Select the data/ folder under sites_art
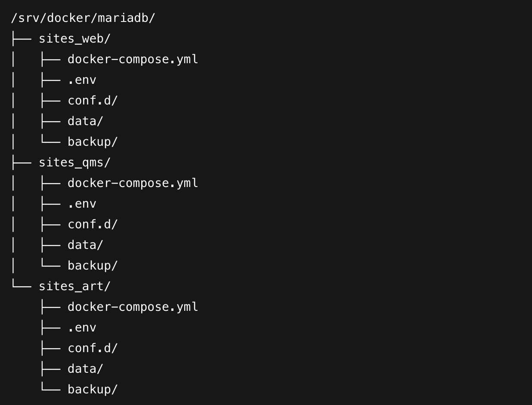Screen dimensions: 532x405 (x=85, y=369)
